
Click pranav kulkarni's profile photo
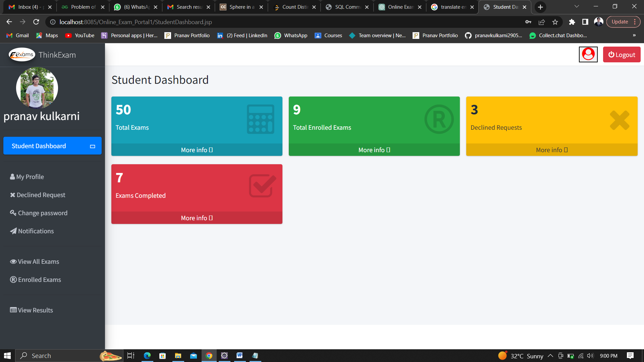[37, 88]
